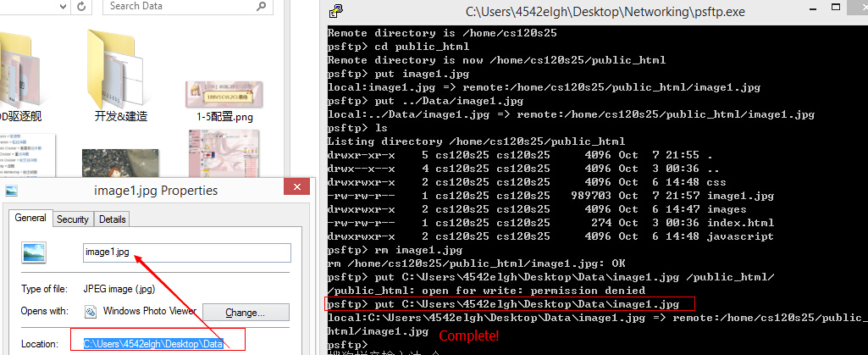Screen dimensions: 868x355
Task: Click the psftp window title bar icon
Action: [x=336, y=12]
